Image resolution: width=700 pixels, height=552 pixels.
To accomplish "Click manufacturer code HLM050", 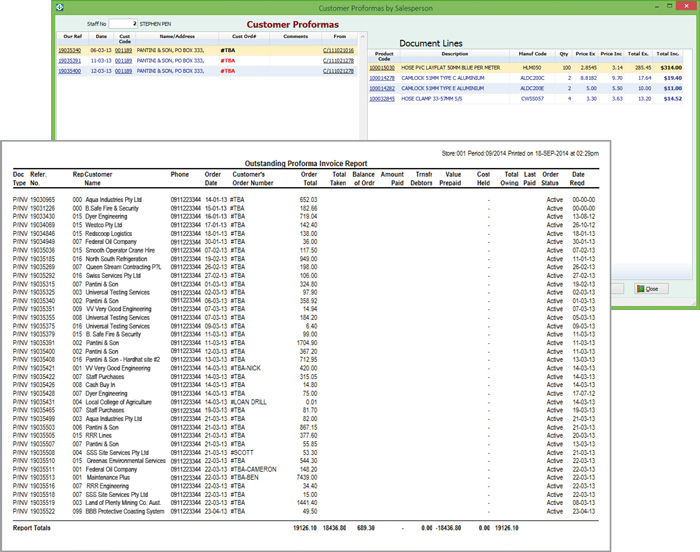I will [532, 68].
